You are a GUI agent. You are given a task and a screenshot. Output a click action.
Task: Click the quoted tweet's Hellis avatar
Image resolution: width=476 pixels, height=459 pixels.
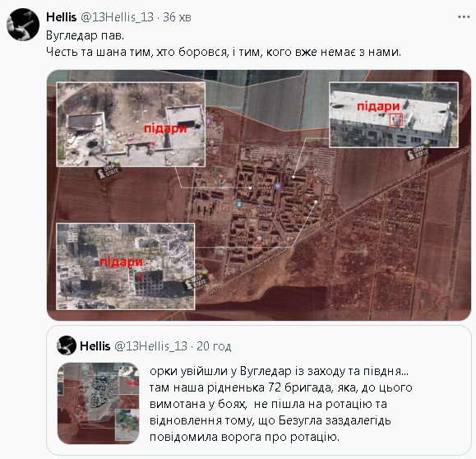pos(67,345)
